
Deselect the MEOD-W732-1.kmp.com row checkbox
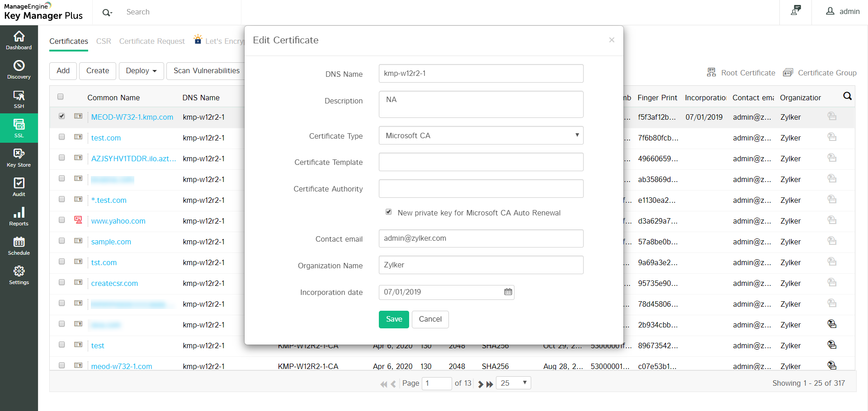[x=62, y=116]
